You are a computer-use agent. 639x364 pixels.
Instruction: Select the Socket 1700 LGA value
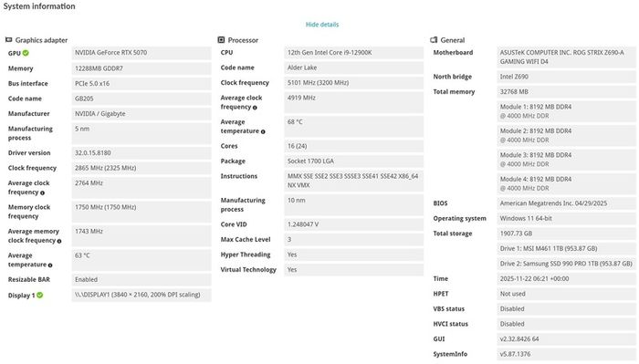click(354, 161)
